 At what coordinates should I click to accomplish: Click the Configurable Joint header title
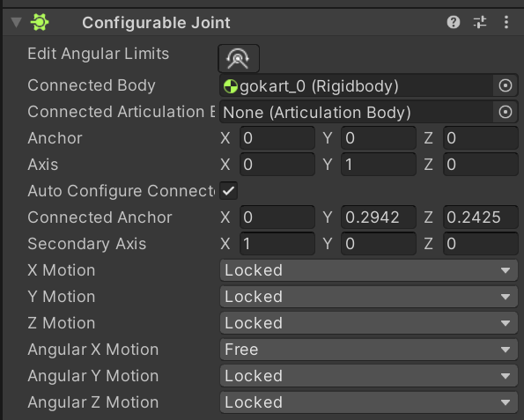coord(156,23)
